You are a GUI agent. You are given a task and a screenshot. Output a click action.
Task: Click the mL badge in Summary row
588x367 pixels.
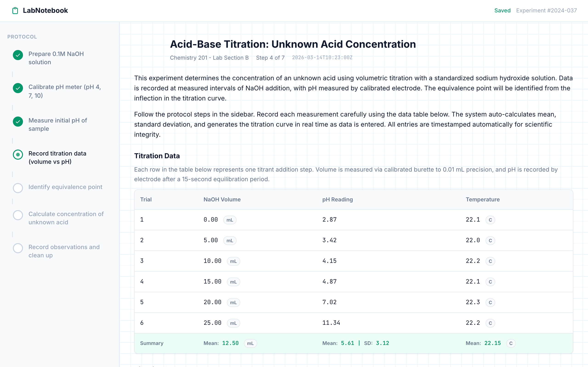tap(250, 343)
